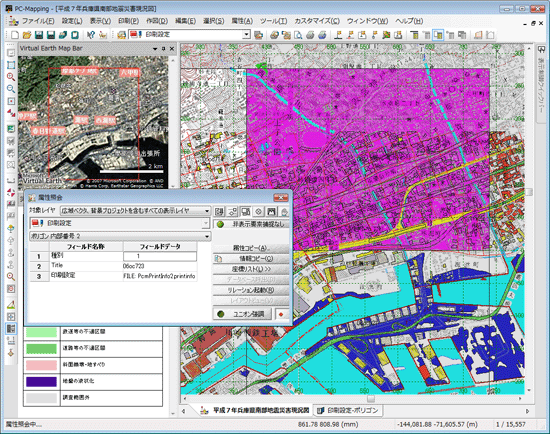Screen dimensions: 550x434
Task: Click the magnifier with red circle in left sidebar
Action: pyautogui.click(x=11, y=276)
